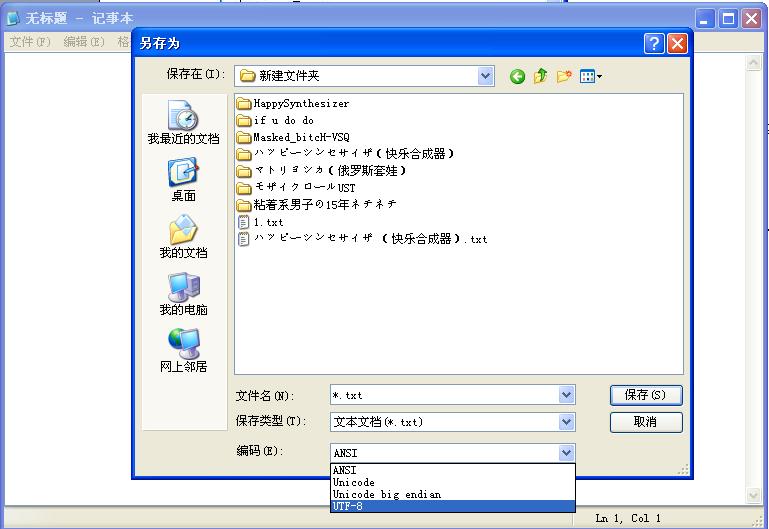Open Notepad's File (文件) menu

click(x=30, y=42)
